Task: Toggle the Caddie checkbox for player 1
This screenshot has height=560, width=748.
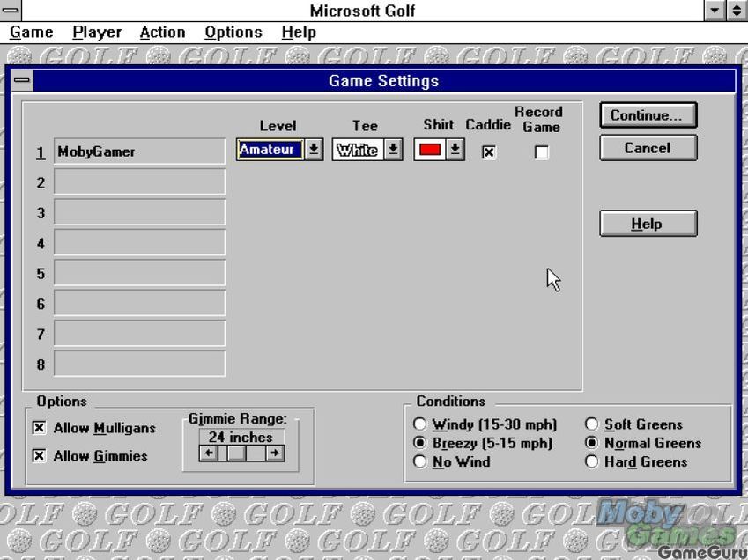Action: pos(488,152)
